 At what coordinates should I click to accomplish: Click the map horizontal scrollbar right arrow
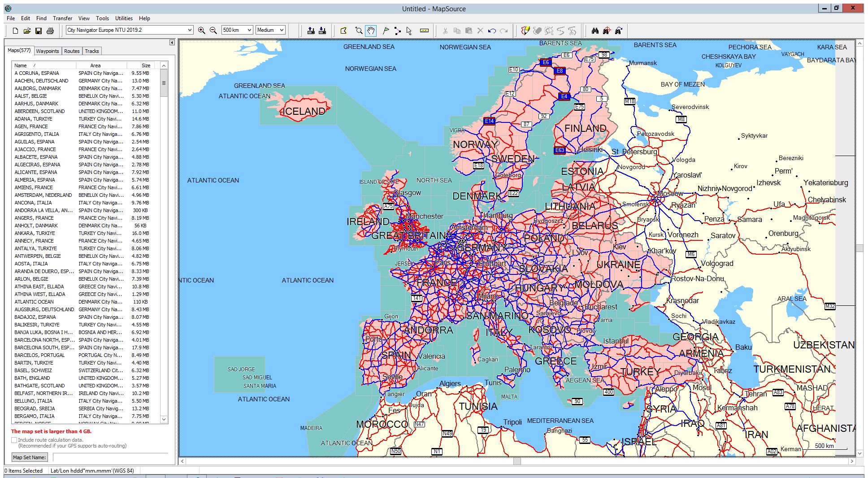852,461
